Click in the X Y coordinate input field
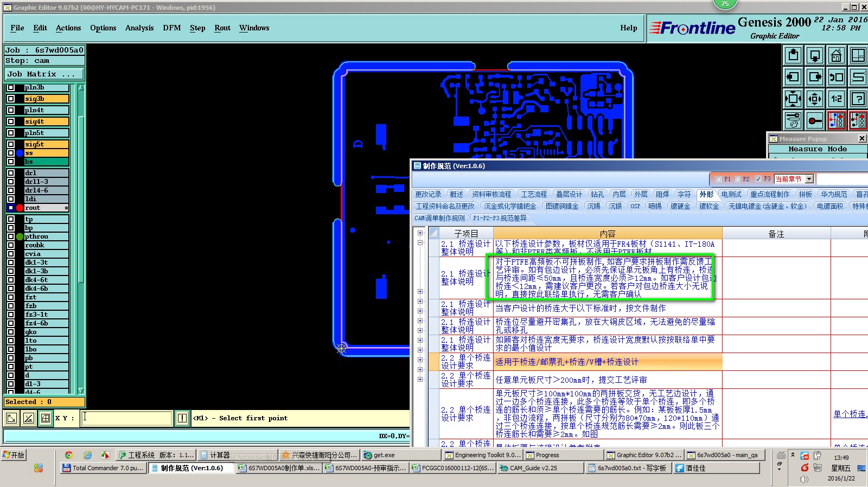 pyautogui.click(x=127, y=418)
